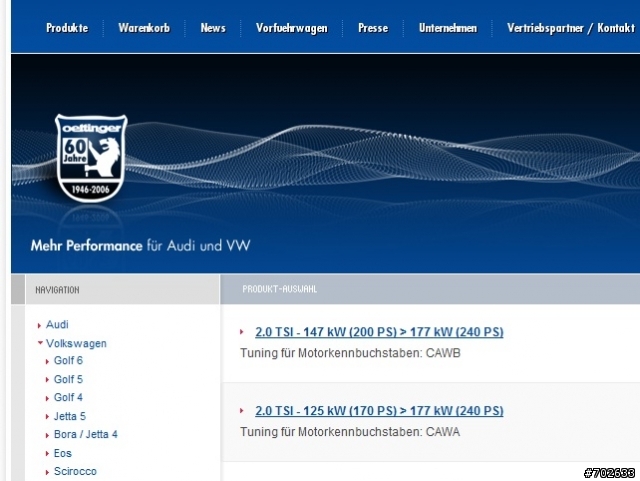Select the Presse menu item
640x481 pixels.
373,28
